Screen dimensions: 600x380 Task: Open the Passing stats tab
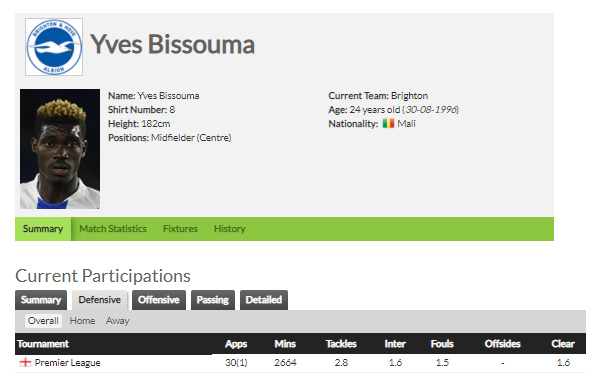[x=213, y=300]
